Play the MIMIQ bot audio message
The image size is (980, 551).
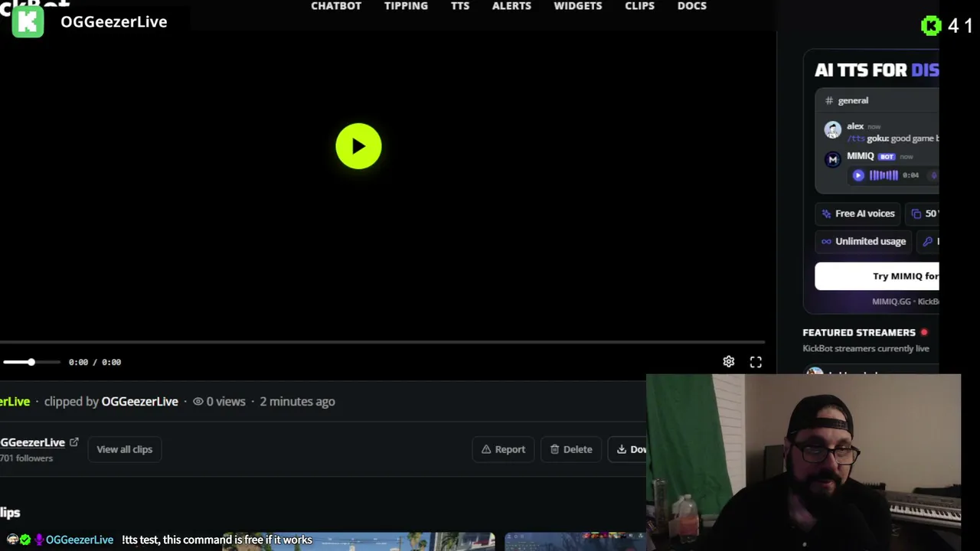[858, 175]
